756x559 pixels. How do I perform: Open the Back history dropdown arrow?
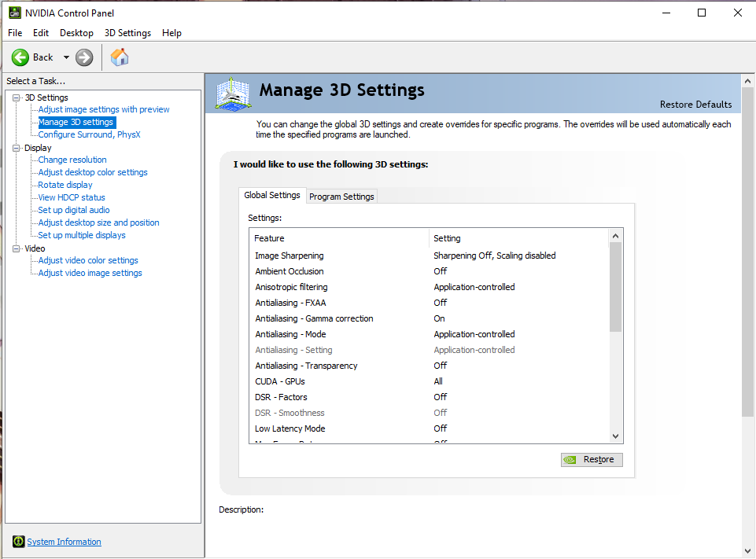pyautogui.click(x=66, y=57)
